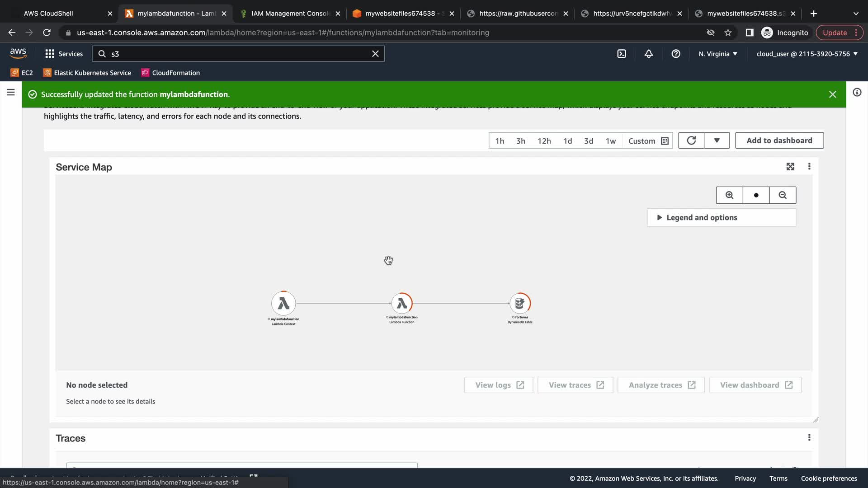Select the 1w time range
This screenshot has height=488, width=868.
610,141
